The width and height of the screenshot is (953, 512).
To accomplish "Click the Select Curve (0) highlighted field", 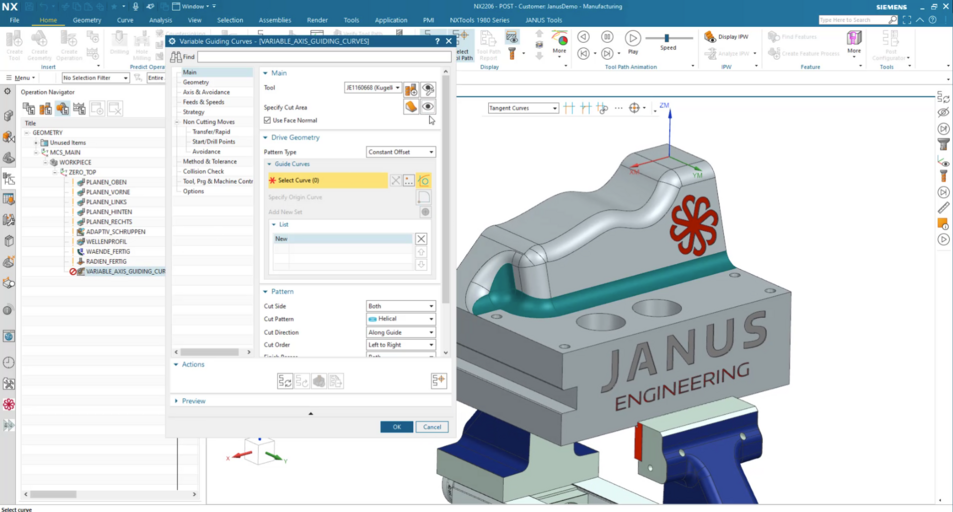I will pos(328,181).
